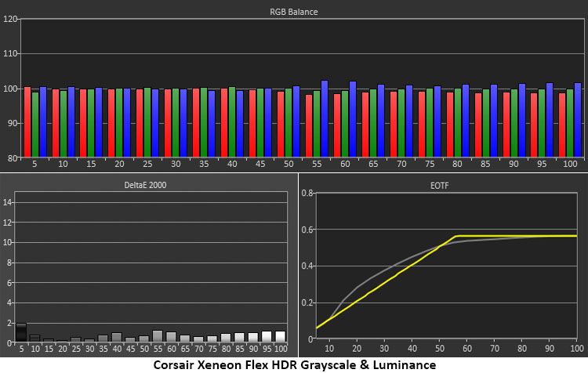Select the 90 label on RGB Balance y-axis
588x373 pixels.
[x=13, y=123]
